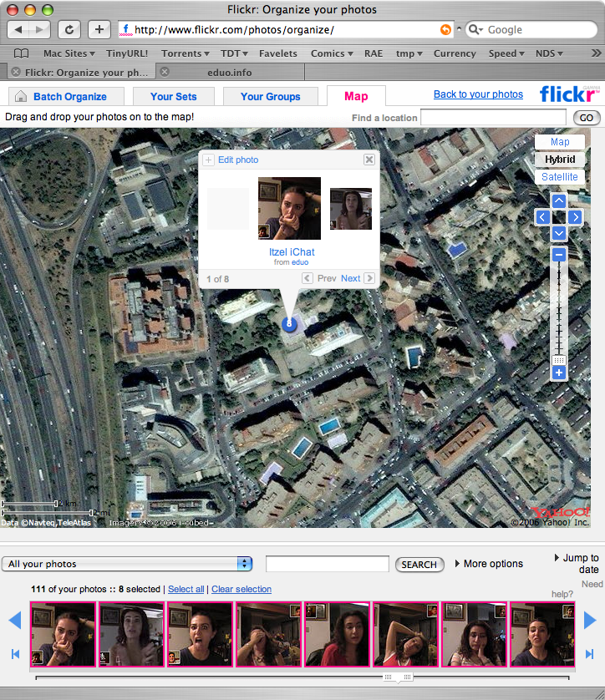Open the Currency bookmark

pos(455,53)
